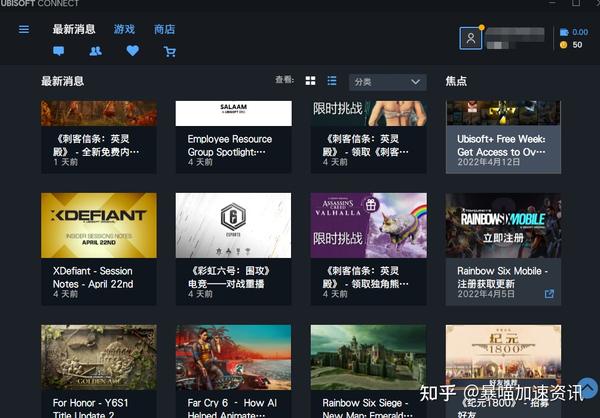Open 领取独角熊 Valhalla article title
Image resolution: width=600 pixels, height=418 pixels.
coord(365,278)
